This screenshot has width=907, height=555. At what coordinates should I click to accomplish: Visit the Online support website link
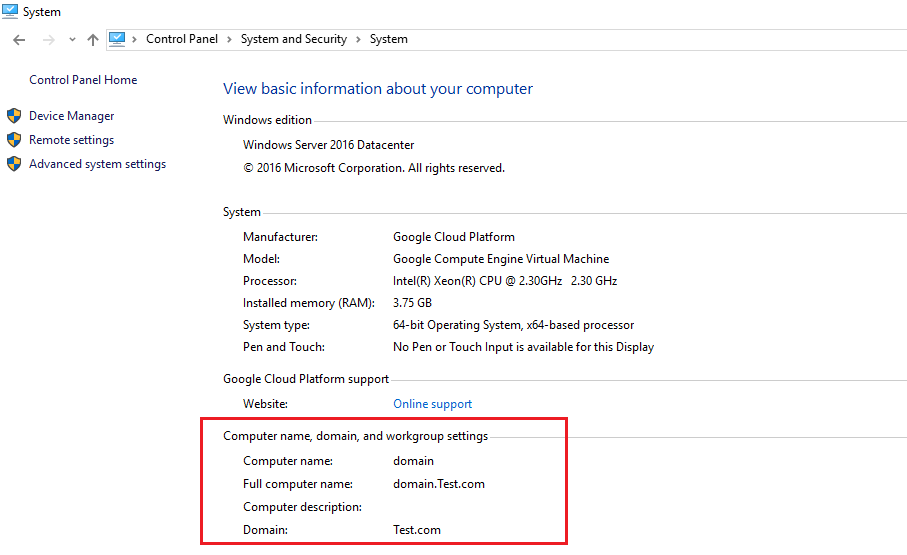432,404
